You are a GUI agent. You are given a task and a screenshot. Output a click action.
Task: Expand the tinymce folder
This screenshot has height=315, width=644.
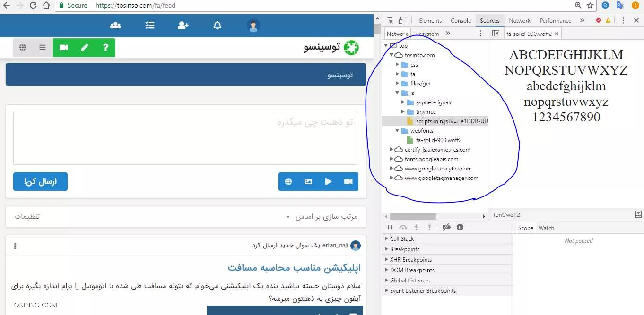(403, 112)
